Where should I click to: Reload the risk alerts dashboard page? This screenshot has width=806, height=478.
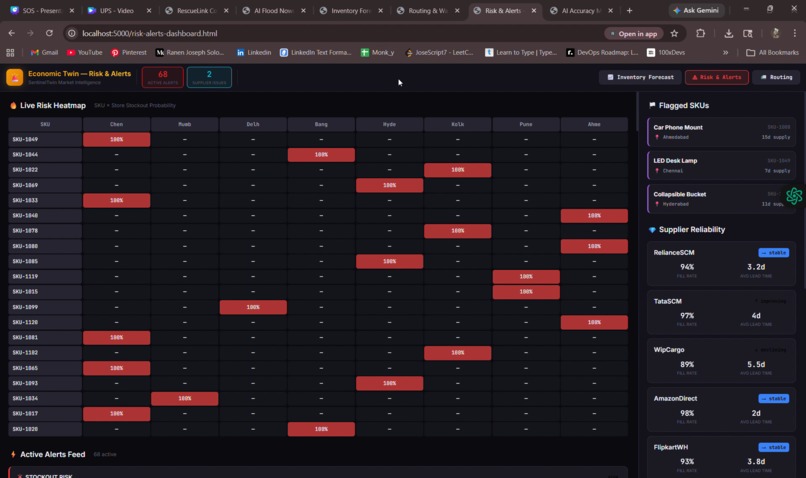coord(49,33)
